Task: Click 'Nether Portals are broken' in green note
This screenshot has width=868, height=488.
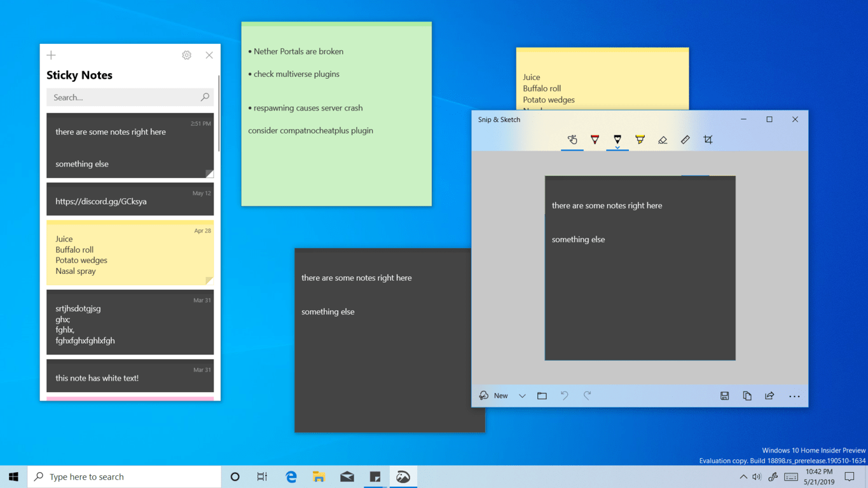Action: click(x=298, y=51)
